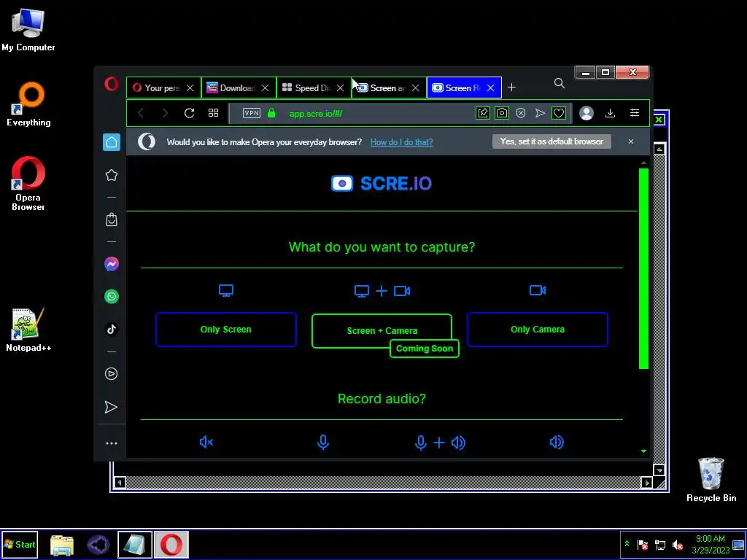Click the camera icon above Only Camera
The height and width of the screenshot is (560, 747).
pos(538,290)
